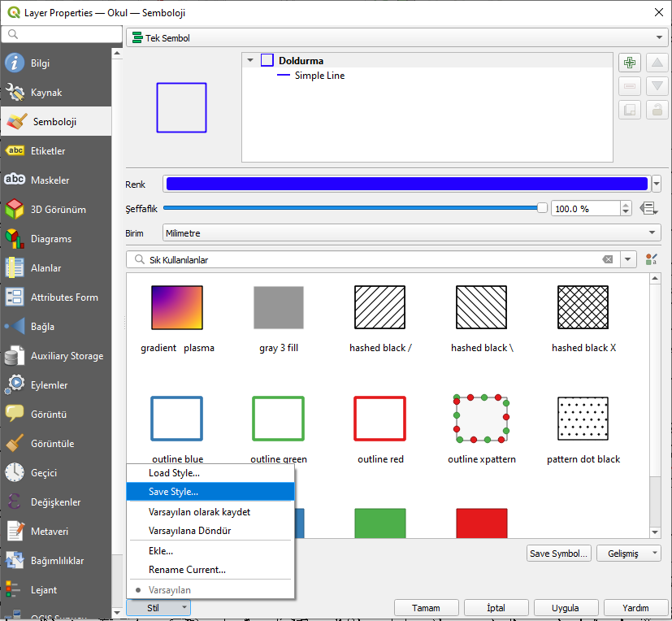Open the Renk color dropdown arrow
The image size is (672, 621).
(656, 184)
